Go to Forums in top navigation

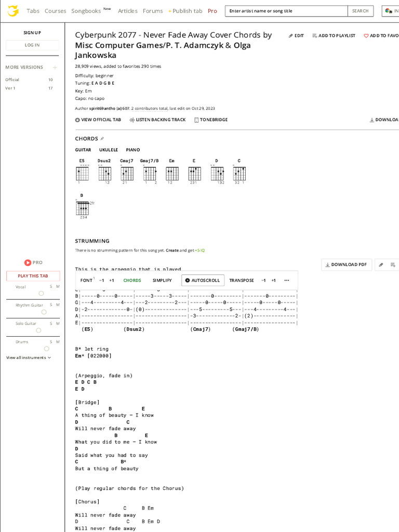coord(153,11)
